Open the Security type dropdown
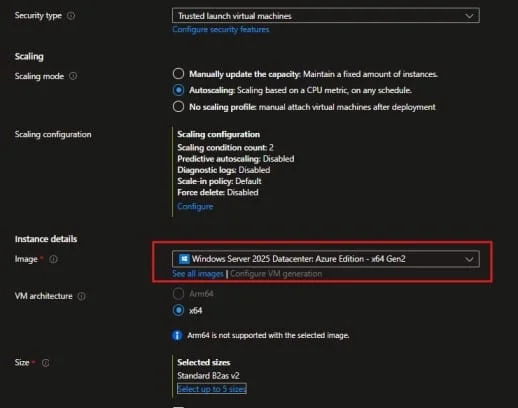 coord(326,16)
